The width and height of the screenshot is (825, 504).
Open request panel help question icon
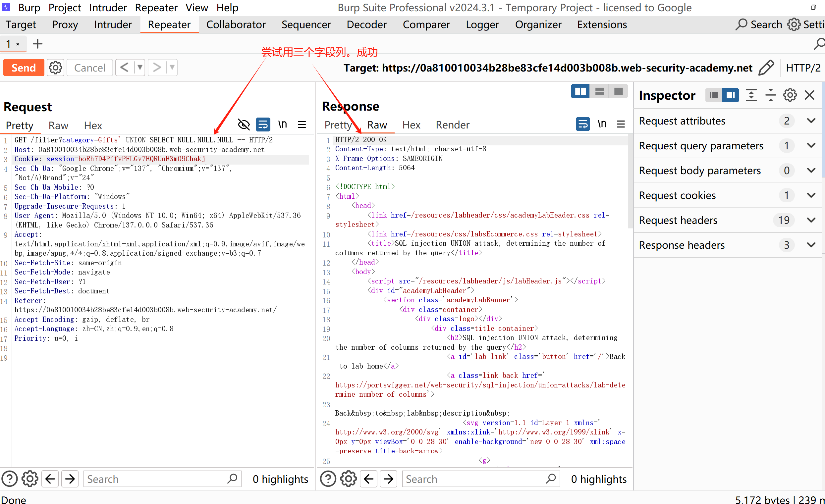point(10,479)
